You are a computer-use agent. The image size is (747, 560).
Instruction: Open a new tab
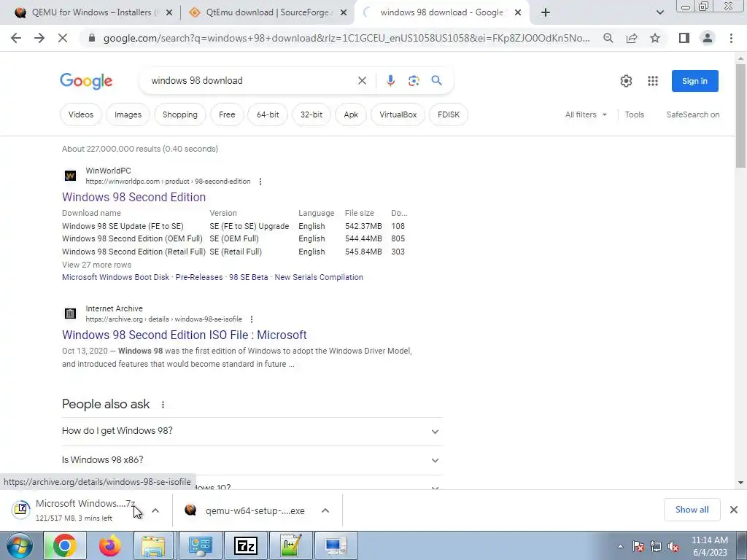tap(546, 12)
